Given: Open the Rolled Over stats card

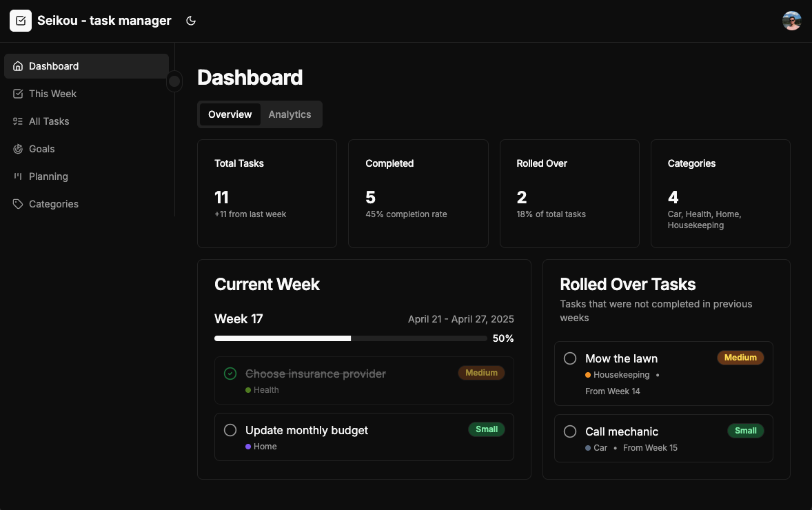Looking at the screenshot, I should [x=569, y=194].
